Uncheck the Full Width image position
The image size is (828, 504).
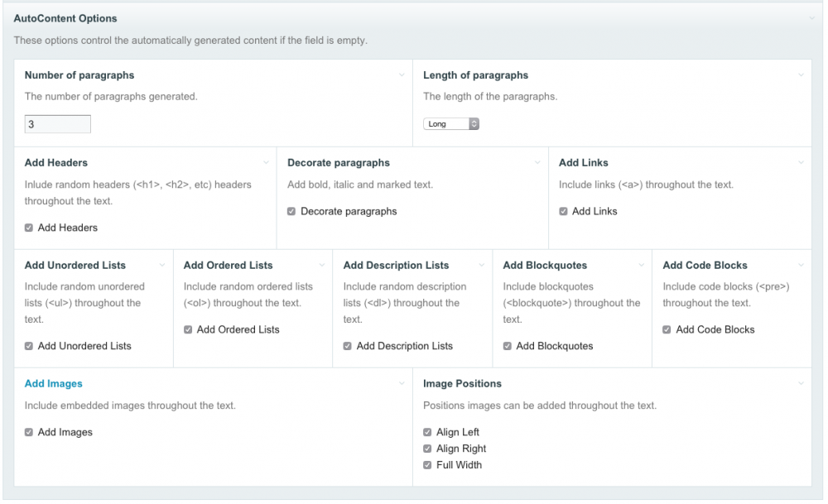point(427,465)
